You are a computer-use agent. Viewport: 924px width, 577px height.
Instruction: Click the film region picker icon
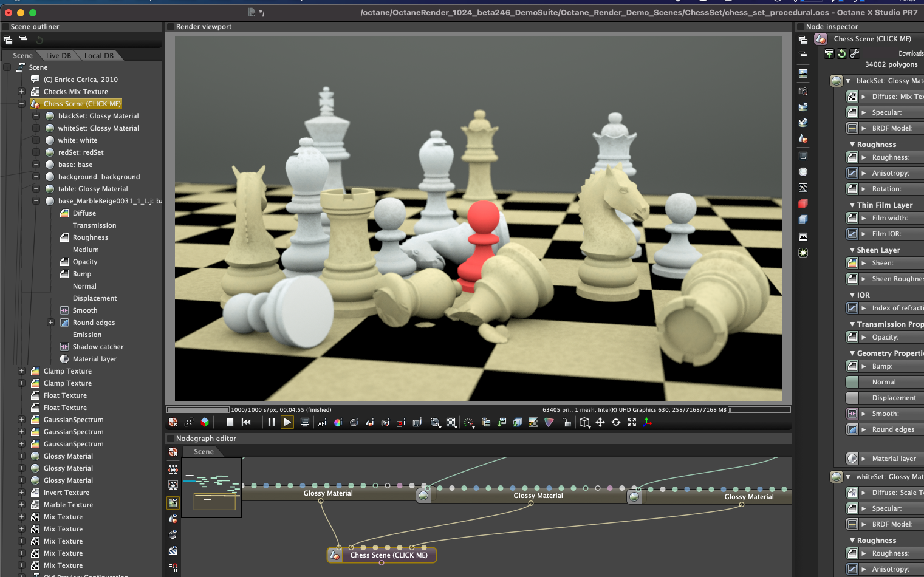click(x=417, y=422)
